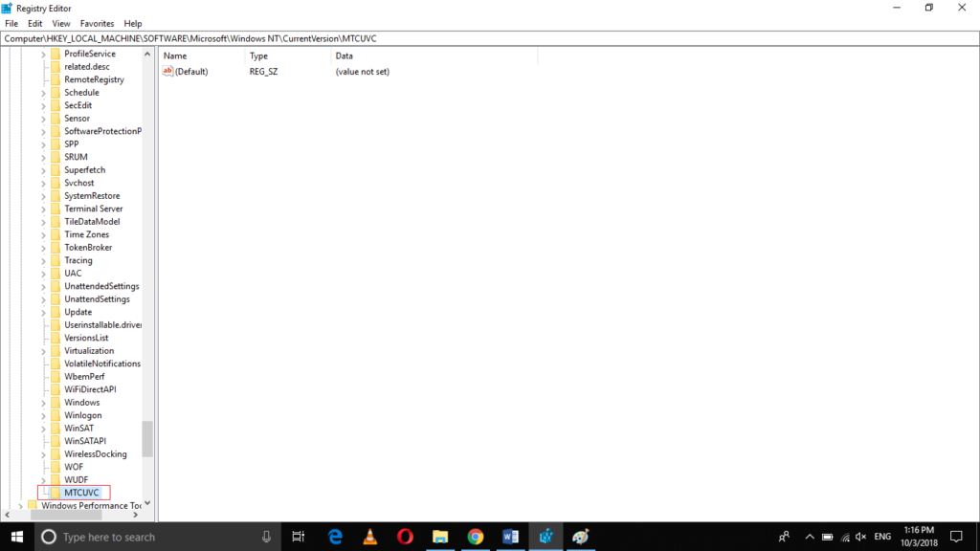This screenshot has width=980, height=551.
Task: Click the Winlogon folder icon
Action: (x=56, y=415)
